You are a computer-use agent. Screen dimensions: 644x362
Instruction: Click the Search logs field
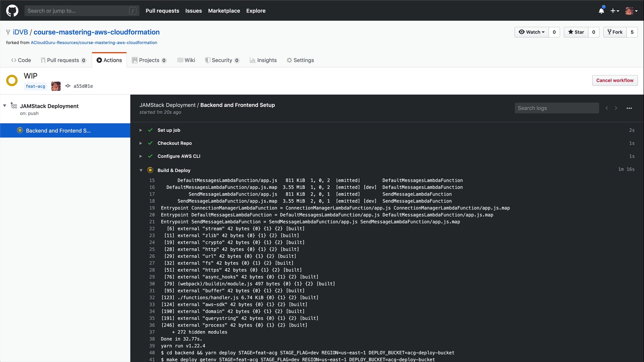556,108
